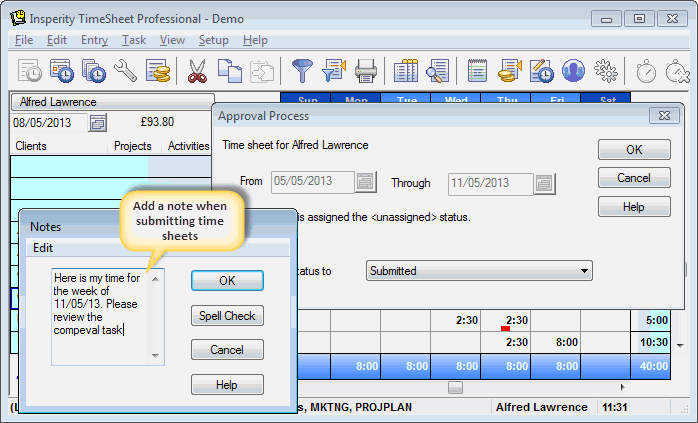
Task: Open the Edit menu in Notes dialog
Action: (43, 248)
